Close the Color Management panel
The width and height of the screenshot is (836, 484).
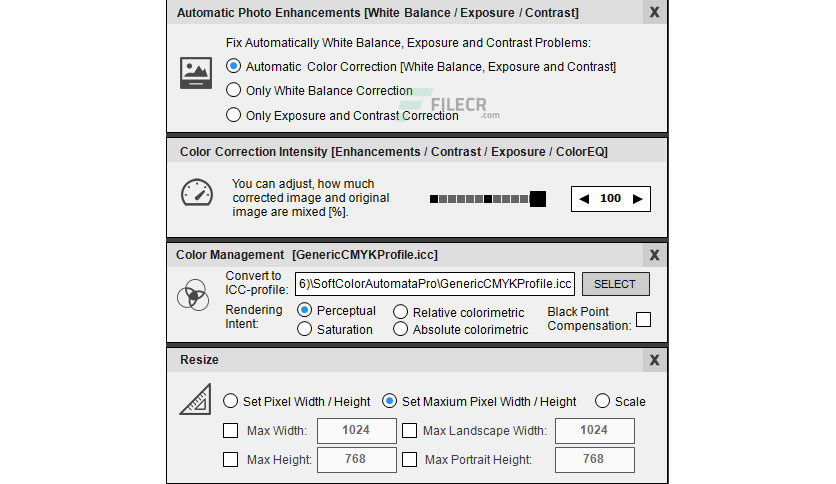click(x=654, y=255)
